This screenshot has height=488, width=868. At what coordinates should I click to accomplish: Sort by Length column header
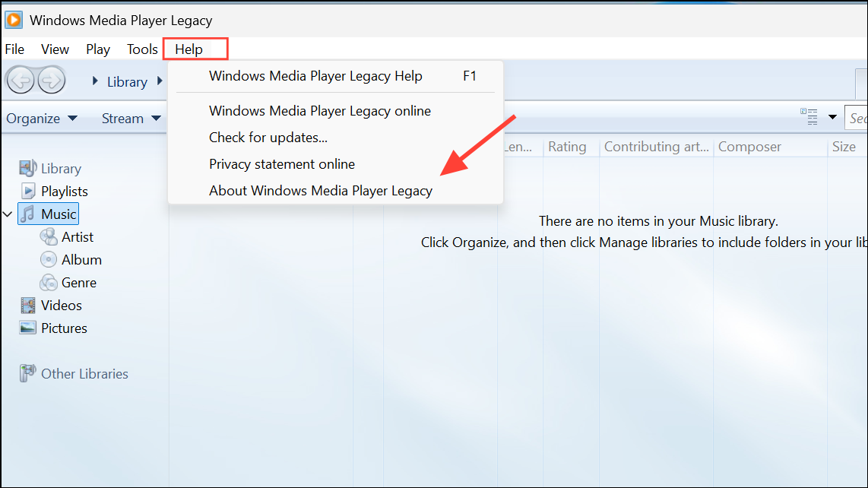pos(519,147)
